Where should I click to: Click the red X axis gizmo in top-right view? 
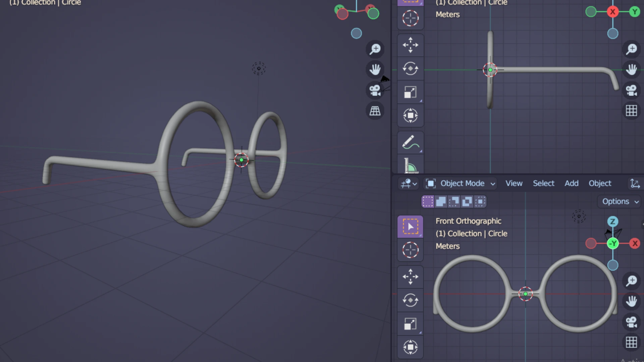(612, 12)
